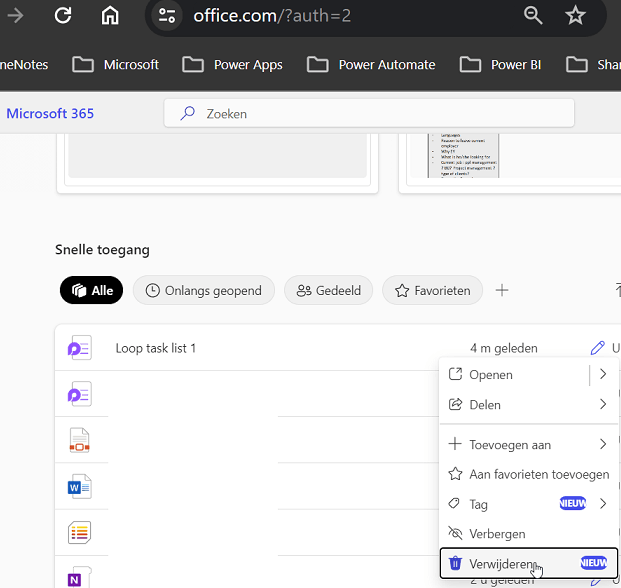Expand the Toevoegen aan submenu chevron

click(603, 444)
